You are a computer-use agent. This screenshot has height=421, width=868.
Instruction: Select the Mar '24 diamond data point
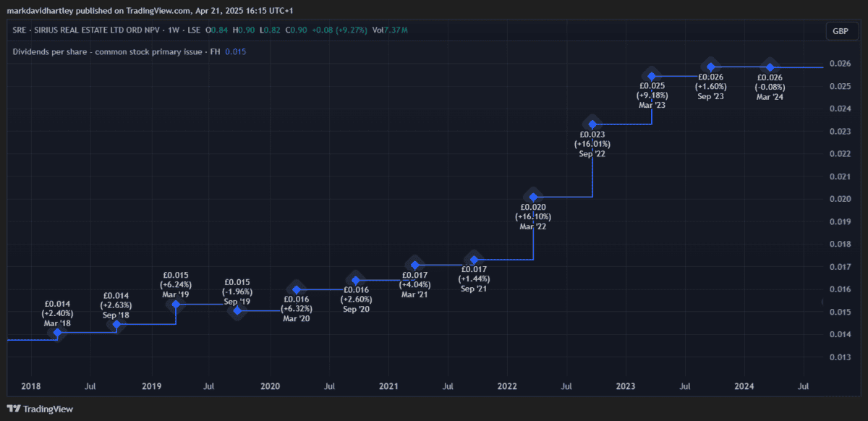coord(770,67)
